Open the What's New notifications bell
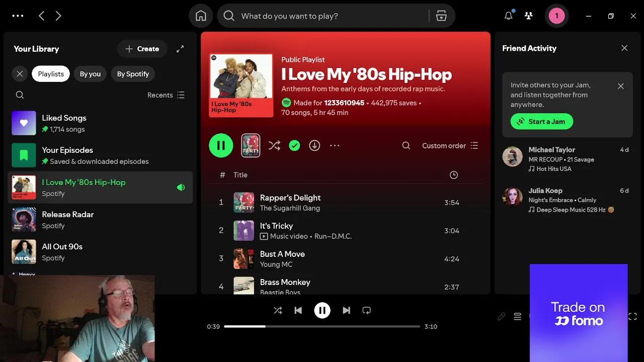 508,16
